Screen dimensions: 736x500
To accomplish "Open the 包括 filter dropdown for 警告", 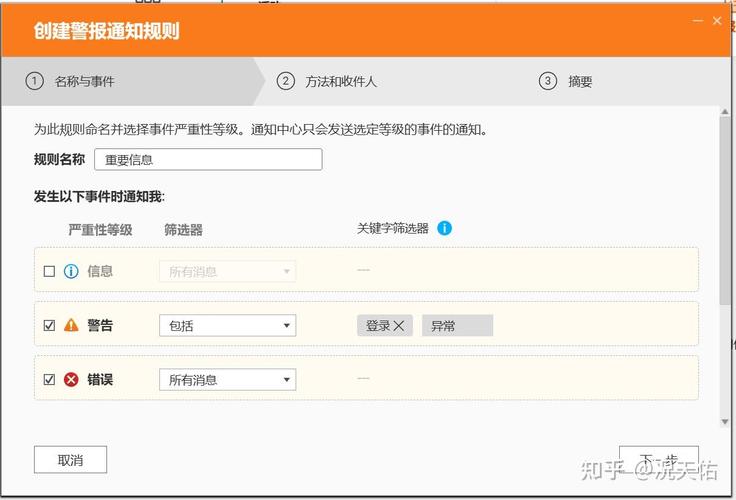I will [228, 325].
